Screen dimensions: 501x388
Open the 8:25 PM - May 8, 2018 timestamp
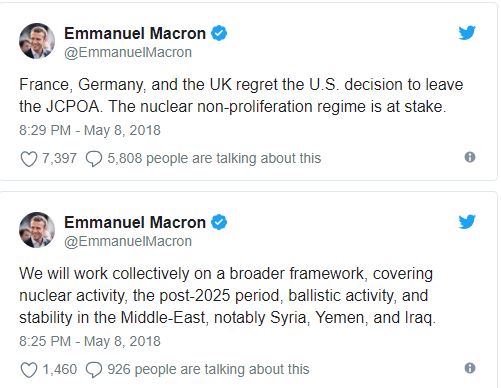pyautogui.click(x=90, y=341)
